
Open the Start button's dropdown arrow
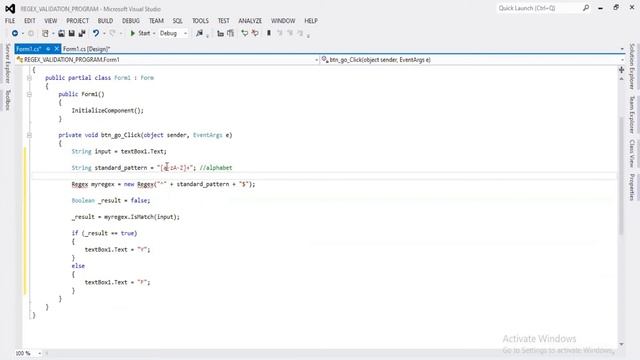click(154, 33)
